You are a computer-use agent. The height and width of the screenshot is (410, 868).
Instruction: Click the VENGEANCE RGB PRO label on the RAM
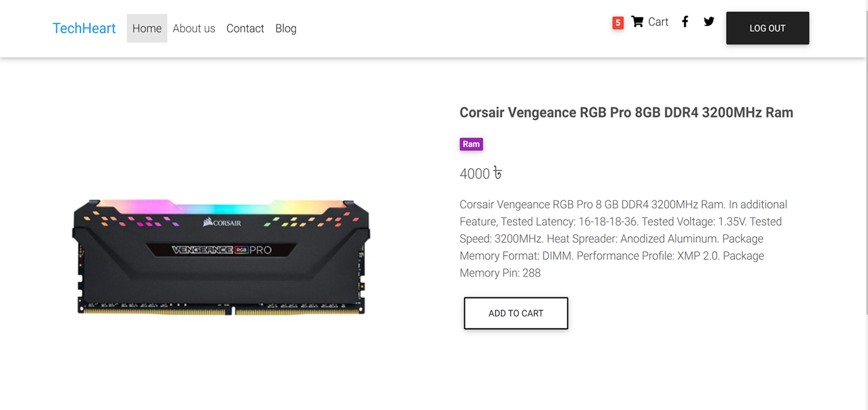coord(222,250)
